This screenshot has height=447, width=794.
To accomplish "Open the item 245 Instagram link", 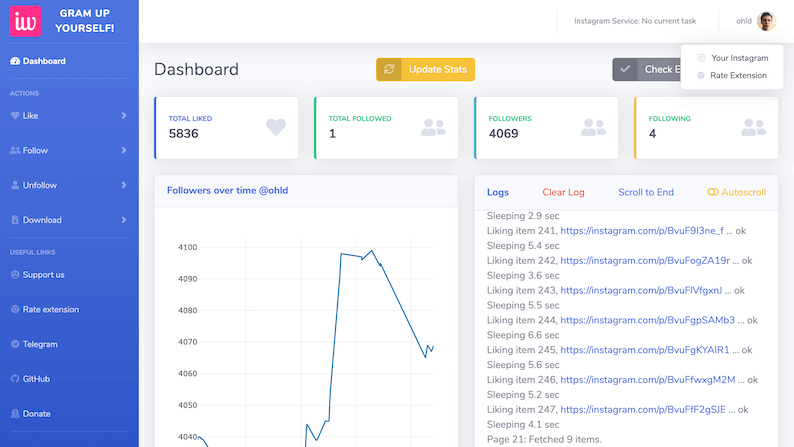I will click(645, 350).
